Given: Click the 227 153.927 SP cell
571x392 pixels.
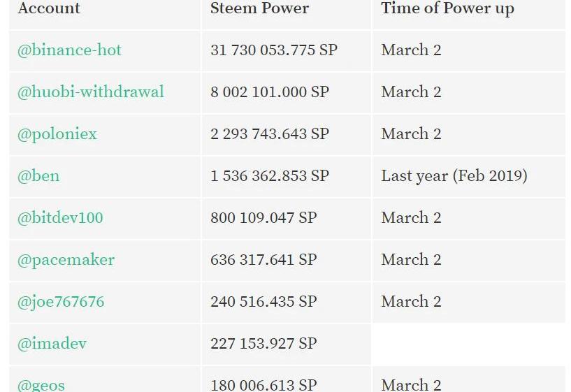Looking at the screenshot, I should point(263,344).
